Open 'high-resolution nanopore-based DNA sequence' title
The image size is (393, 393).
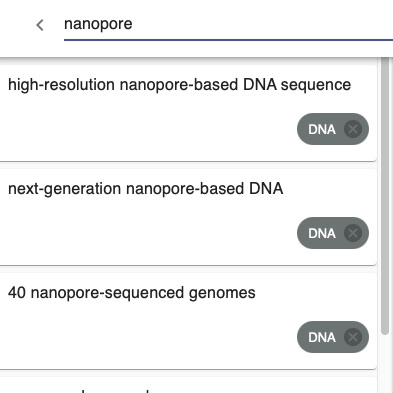coord(179,85)
